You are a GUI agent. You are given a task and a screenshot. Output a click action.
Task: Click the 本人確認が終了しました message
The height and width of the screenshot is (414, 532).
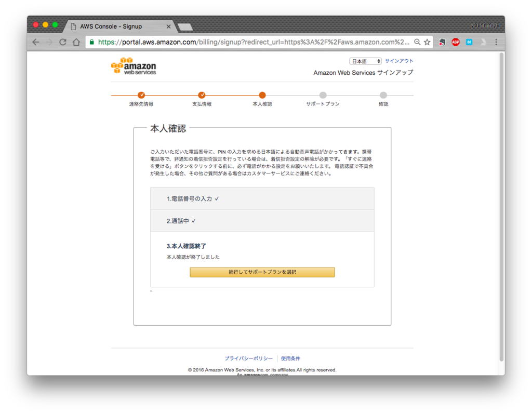click(x=193, y=257)
